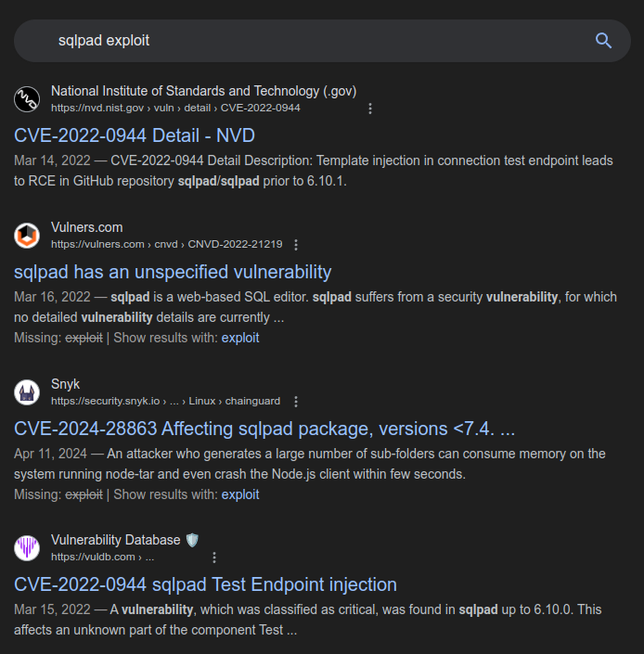Click the NIST site favicon

[x=27, y=99]
